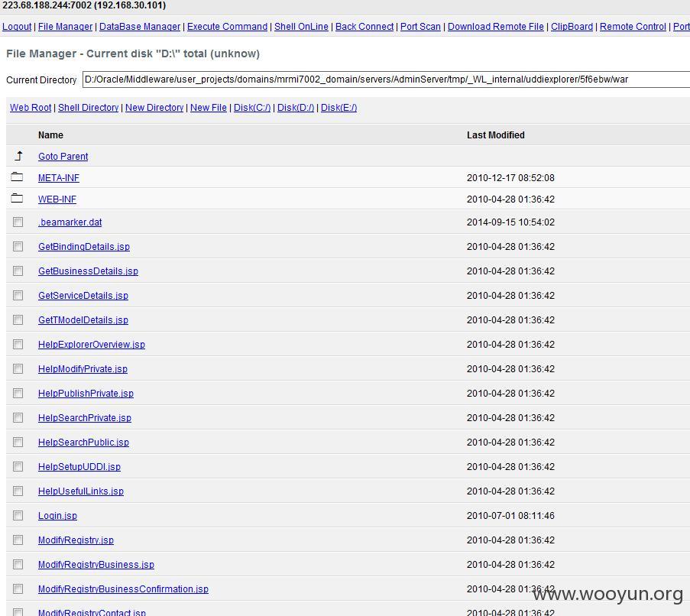The height and width of the screenshot is (616, 690).
Task: Click Logout in the top menu
Action: (x=17, y=27)
